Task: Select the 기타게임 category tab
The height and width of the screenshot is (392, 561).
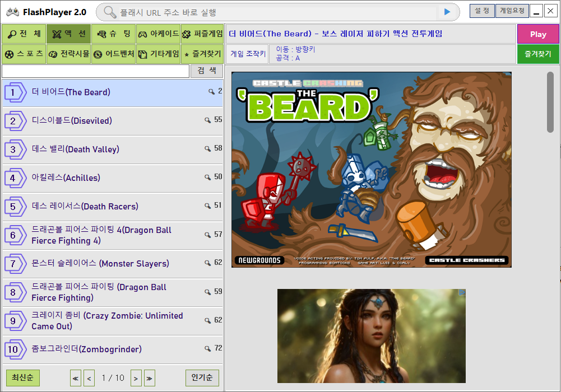Action: 158,54
